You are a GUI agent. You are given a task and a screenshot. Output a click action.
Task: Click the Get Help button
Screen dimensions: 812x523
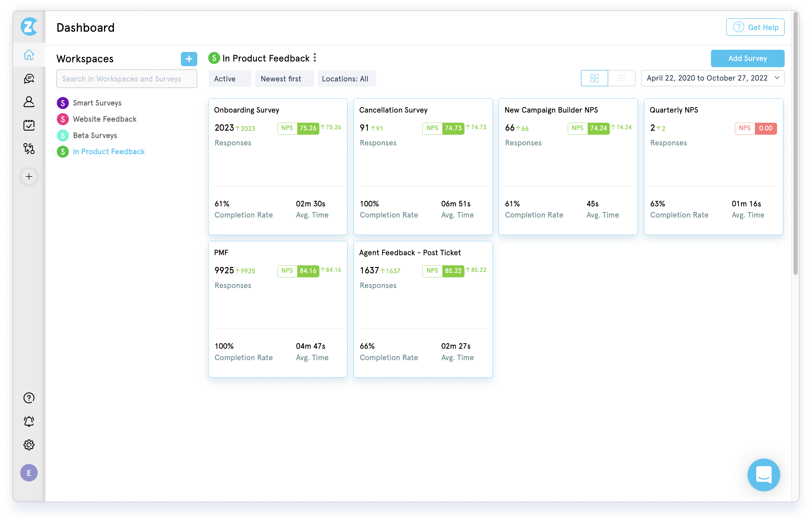coord(755,27)
